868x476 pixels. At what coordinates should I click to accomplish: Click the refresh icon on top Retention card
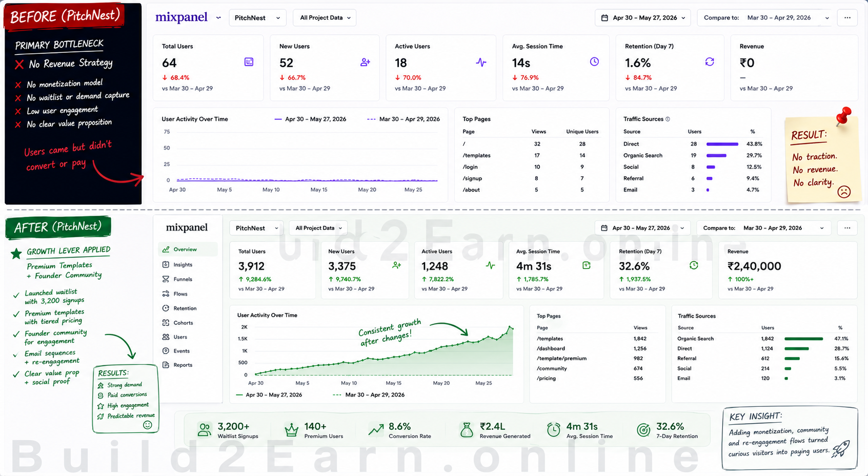pyautogui.click(x=710, y=61)
